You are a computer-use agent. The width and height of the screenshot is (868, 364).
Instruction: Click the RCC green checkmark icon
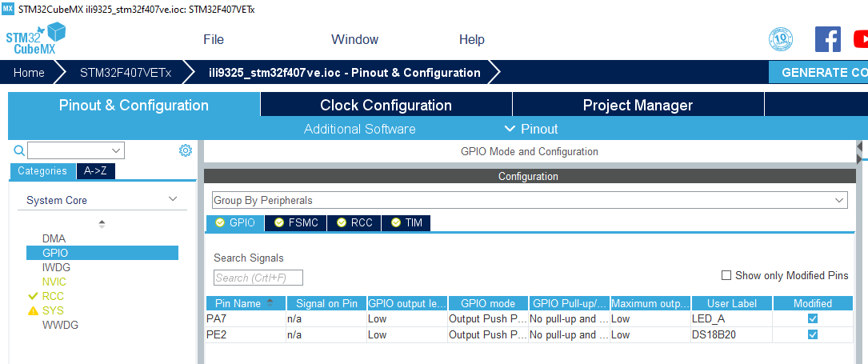33,297
